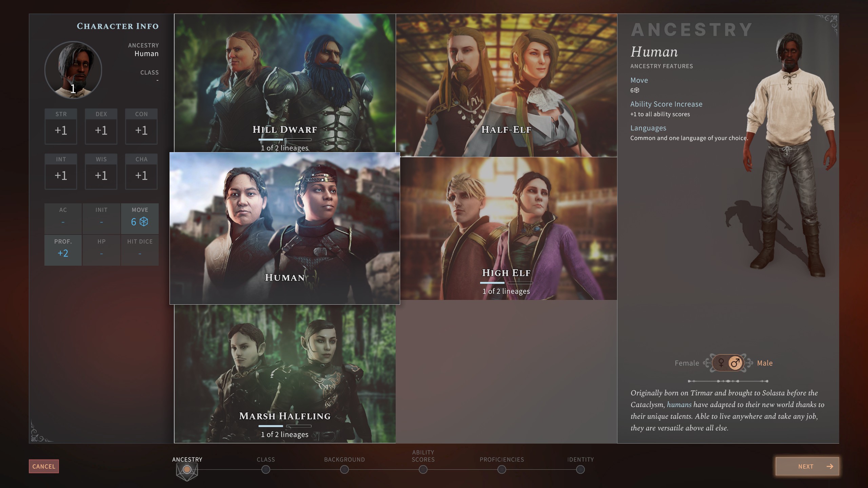Select the High Elf ancestry option
The height and width of the screenshot is (488, 868).
coord(506,228)
